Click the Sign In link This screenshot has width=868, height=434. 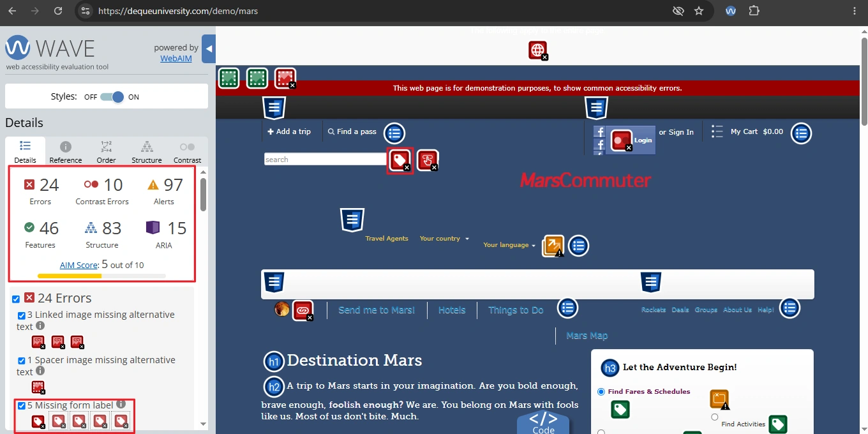point(681,132)
